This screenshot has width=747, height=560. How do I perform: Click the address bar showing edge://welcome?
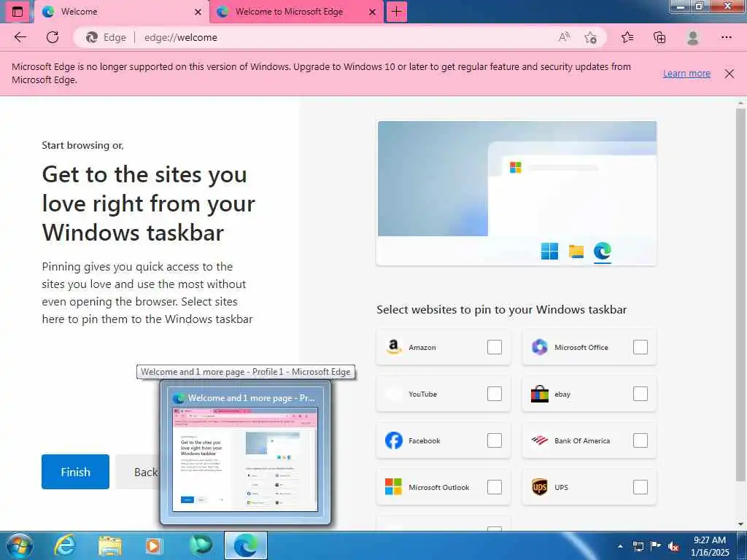pos(339,37)
